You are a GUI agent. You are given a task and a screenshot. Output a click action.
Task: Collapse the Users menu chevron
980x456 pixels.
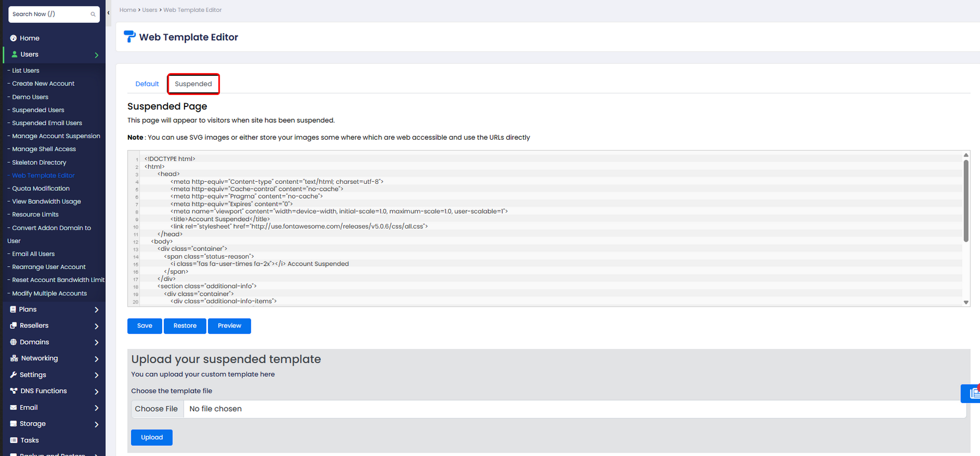click(x=97, y=55)
